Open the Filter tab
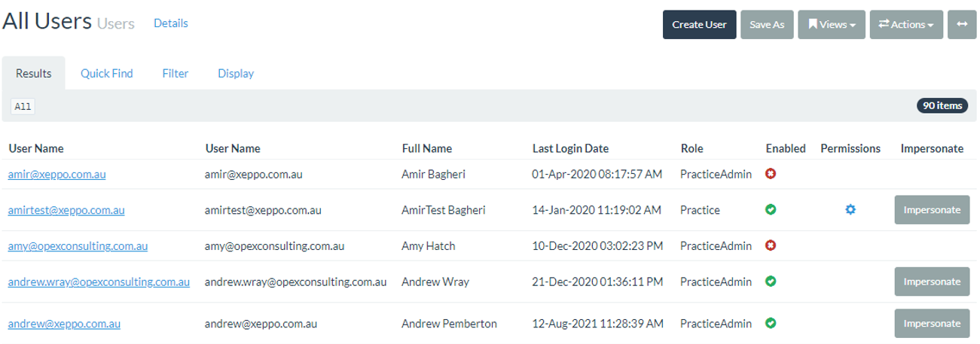The width and height of the screenshot is (980, 344). click(176, 74)
